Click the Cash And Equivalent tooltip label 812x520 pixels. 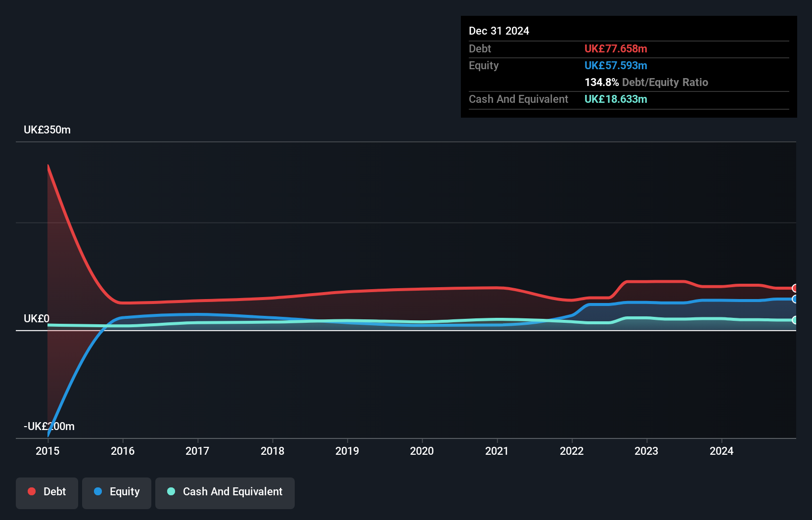pyautogui.click(x=518, y=99)
